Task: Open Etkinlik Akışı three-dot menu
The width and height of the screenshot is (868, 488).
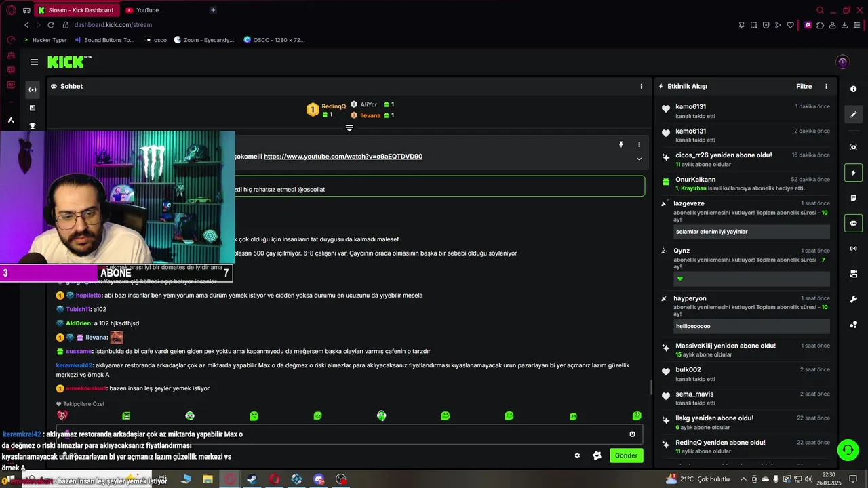Action: pyautogui.click(x=826, y=86)
